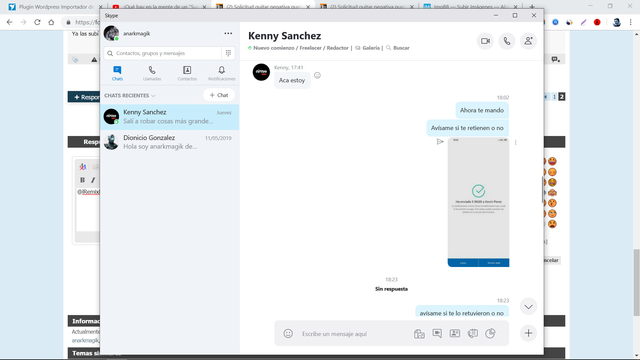Screen dimensions: 640x360
Task: Open the Notificaciones tab
Action: point(222,73)
